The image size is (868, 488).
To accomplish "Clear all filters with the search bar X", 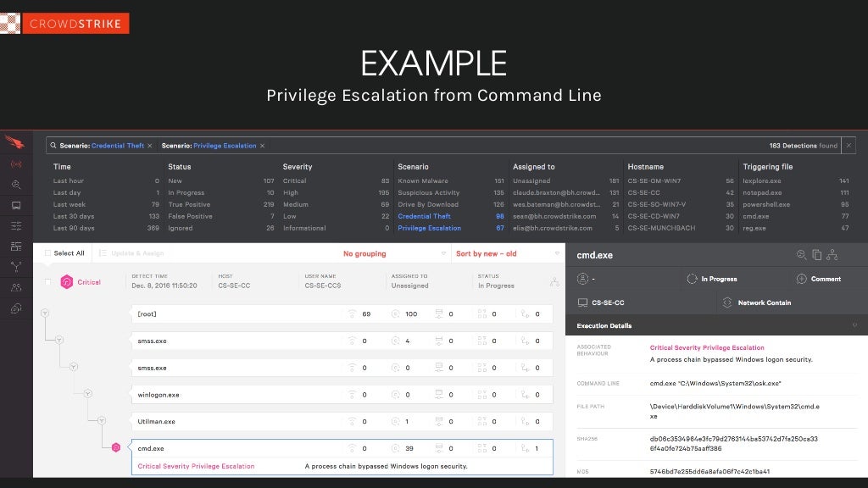I will [x=849, y=146].
